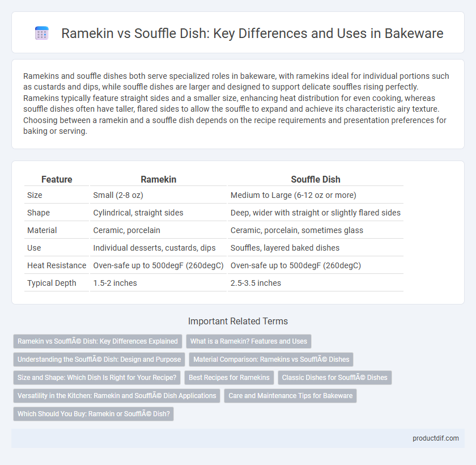Open 'What is a Ramekin? Features and Uses'
The height and width of the screenshot is (465, 476).
tap(249, 341)
